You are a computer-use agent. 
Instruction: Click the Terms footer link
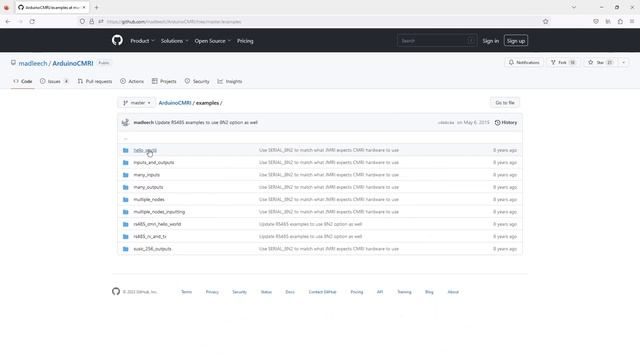(x=187, y=292)
